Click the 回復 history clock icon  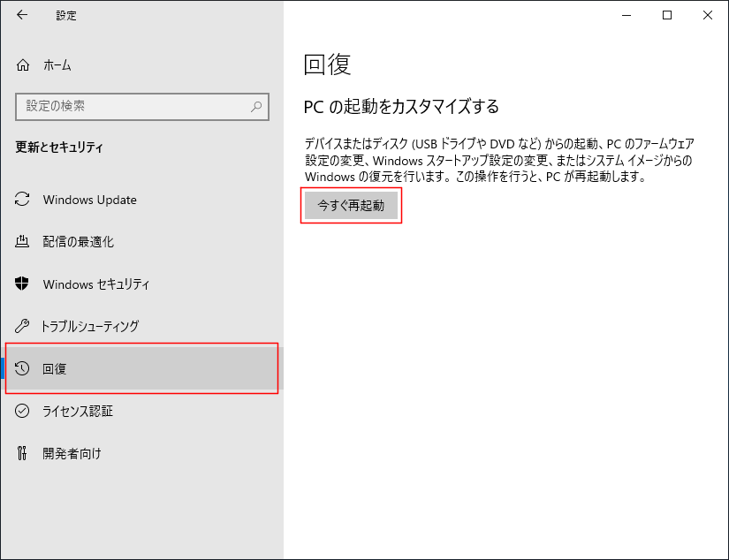pos(22,368)
